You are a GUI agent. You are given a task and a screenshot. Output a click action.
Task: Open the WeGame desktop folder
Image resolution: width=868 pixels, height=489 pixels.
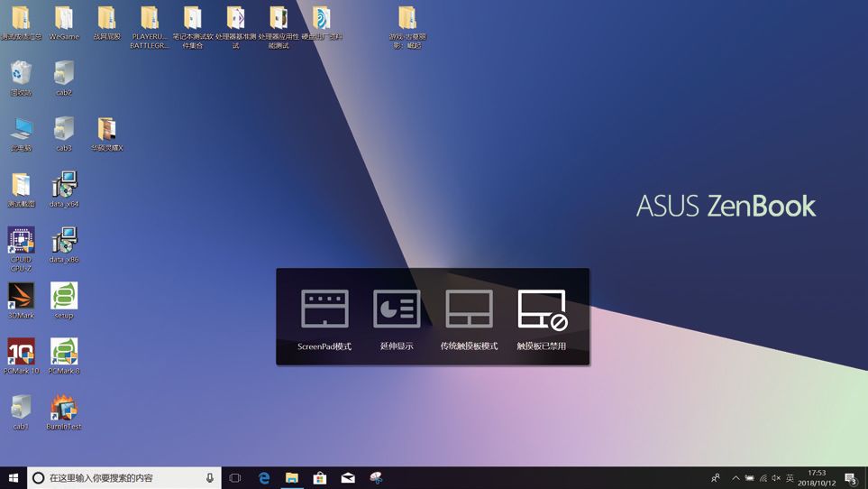pos(64,23)
